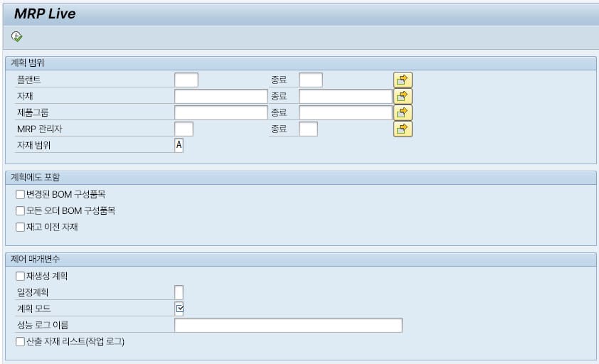The width and height of the screenshot is (599, 364).
Task: Toggle the 재고 이전 자재 checkbox
Action: pos(20,227)
